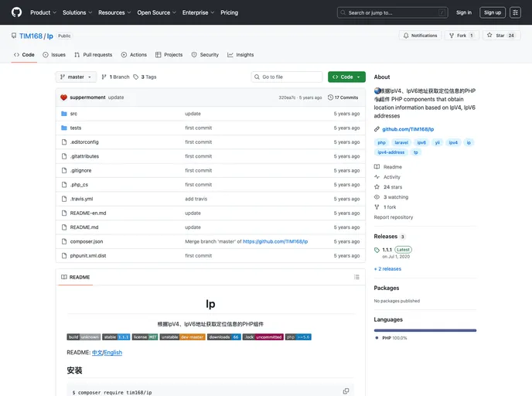Click the license MIT badge
The width and height of the screenshot is (532, 396).
coord(145,337)
